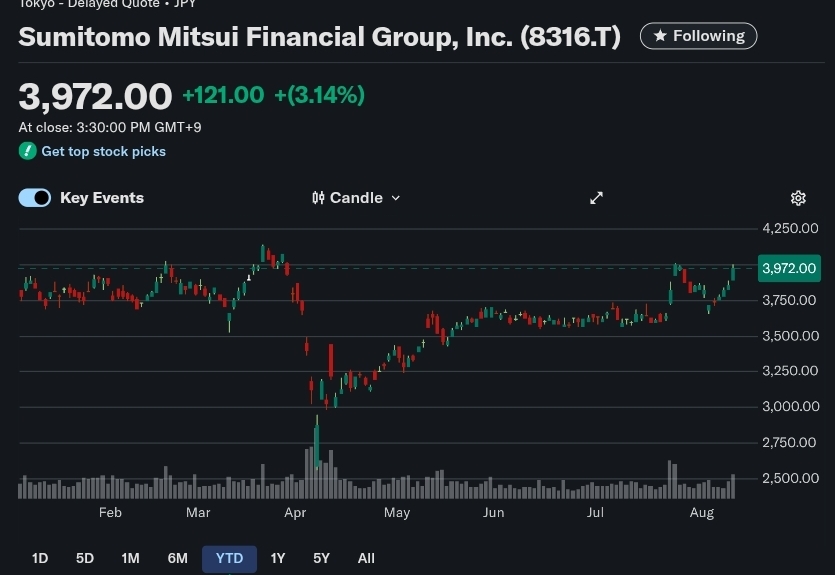Screen dimensions: 835x575
Task: Click the Feb month axis label
Action: click(110, 513)
